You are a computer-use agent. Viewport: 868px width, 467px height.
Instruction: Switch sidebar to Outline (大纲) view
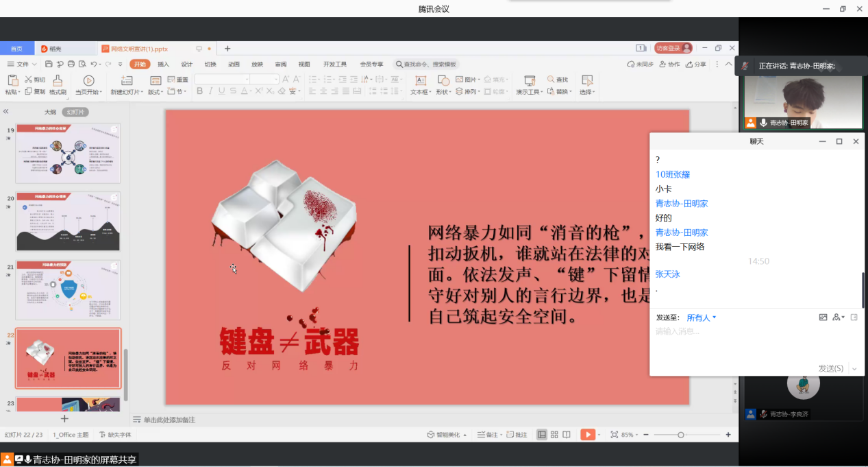(x=50, y=112)
